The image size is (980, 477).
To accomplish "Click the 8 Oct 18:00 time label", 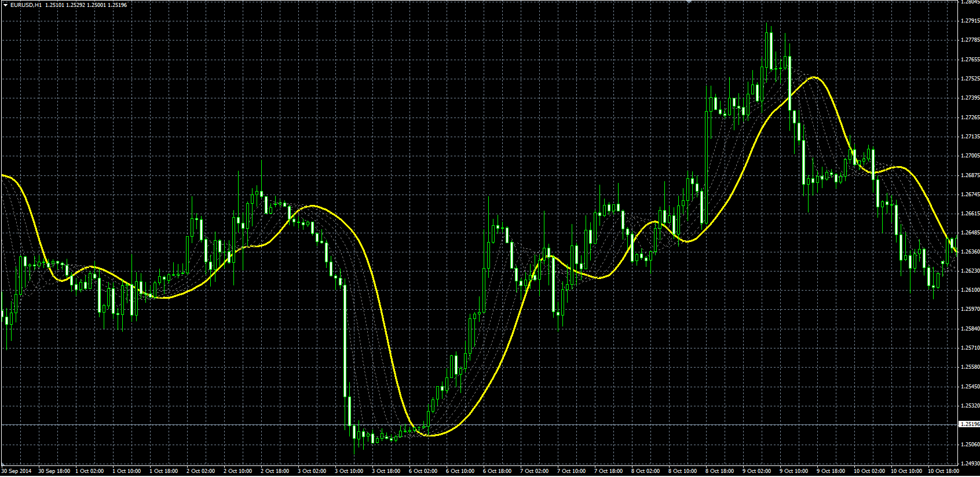I will click(x=720, y=471).
